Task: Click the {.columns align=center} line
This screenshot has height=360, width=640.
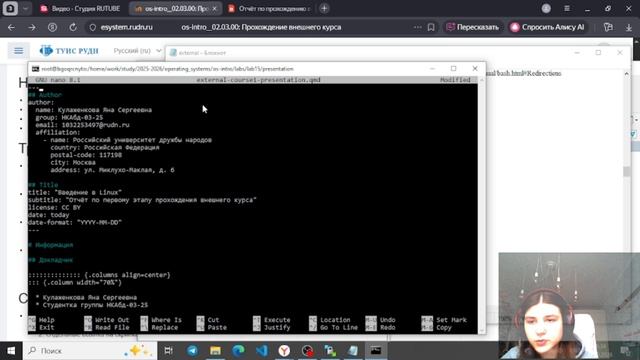Action: click(x=99, y=276)
